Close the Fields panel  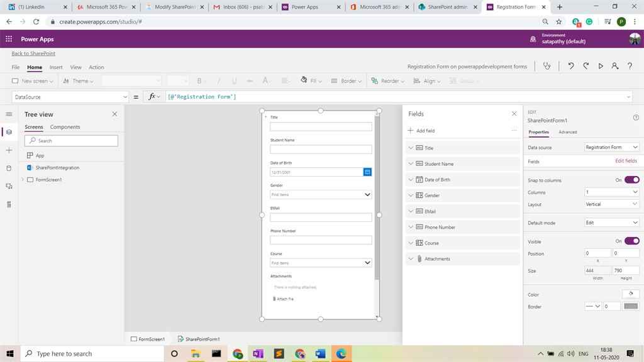(x=514, y=114)
